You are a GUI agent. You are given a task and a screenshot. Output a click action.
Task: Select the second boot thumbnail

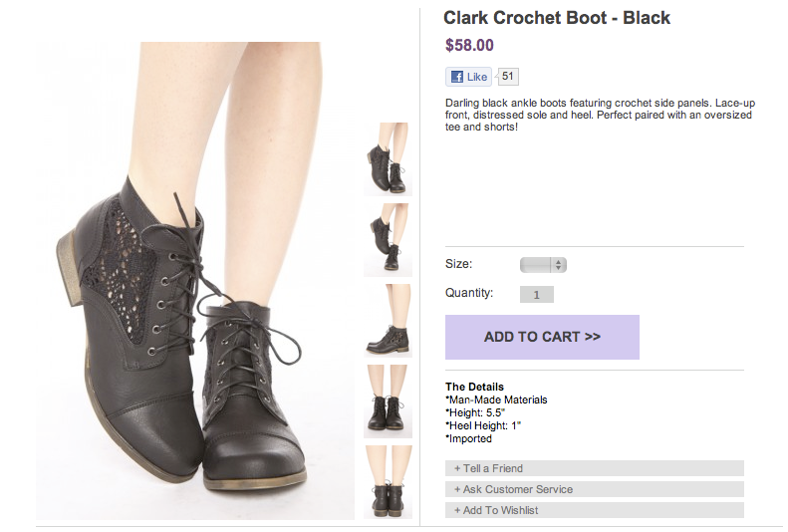[x=388, y=239]
